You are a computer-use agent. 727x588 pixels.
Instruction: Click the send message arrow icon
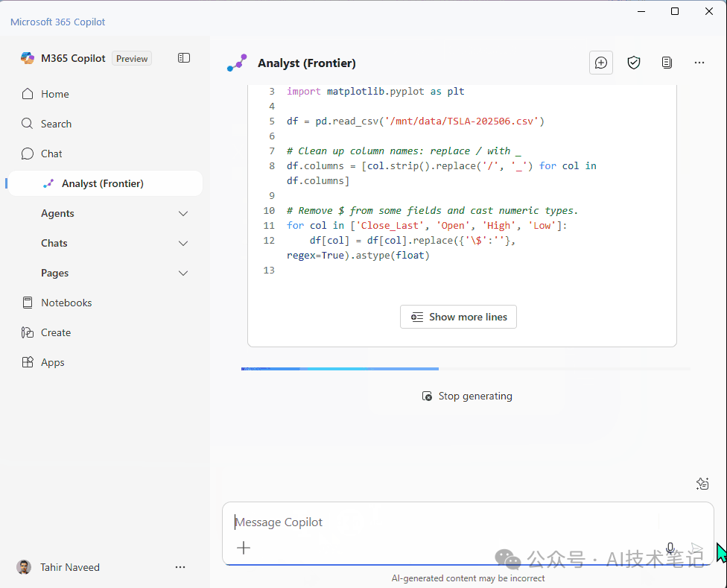pyautogui.click(x=696, y=548)
